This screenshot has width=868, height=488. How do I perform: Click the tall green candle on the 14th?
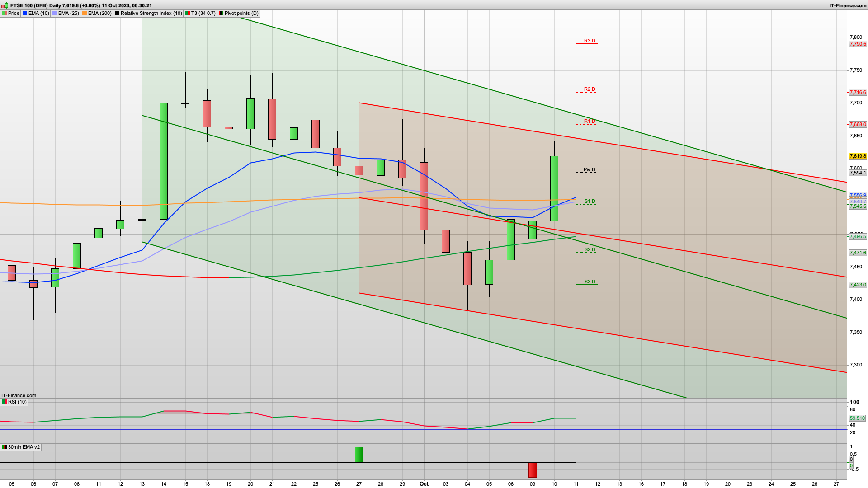[x=164, y=161]
